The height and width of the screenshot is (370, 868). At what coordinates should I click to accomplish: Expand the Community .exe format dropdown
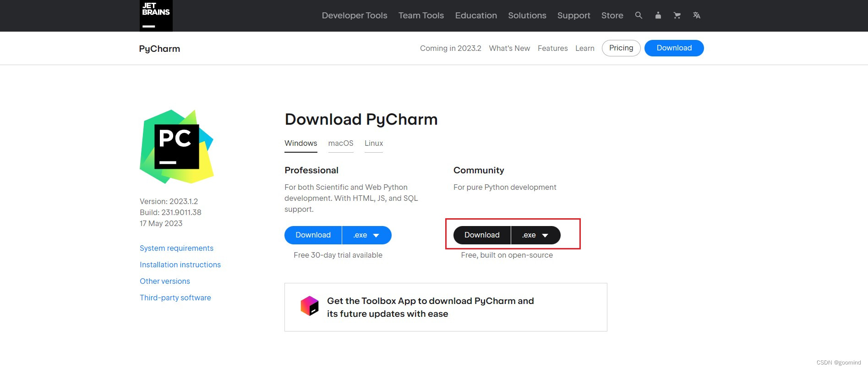point(536,235)
